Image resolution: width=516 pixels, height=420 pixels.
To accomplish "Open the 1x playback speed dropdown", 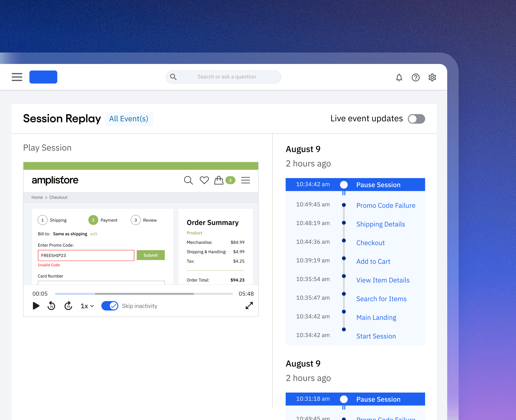I will click(x=87, y=306).
